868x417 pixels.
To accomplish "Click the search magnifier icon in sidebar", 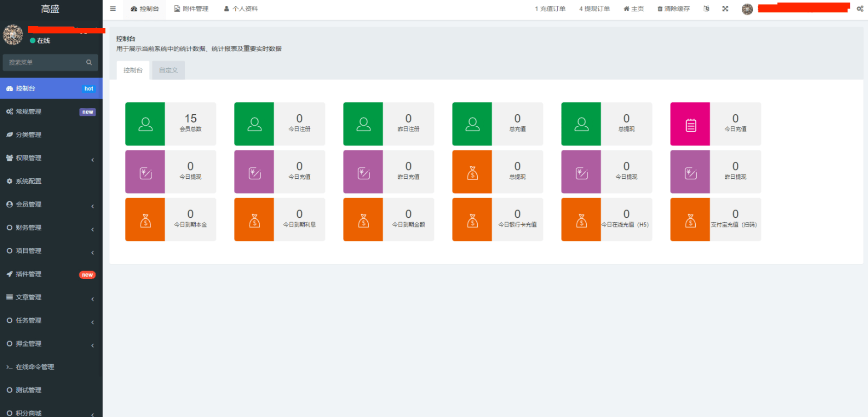I will click(89, 62).
